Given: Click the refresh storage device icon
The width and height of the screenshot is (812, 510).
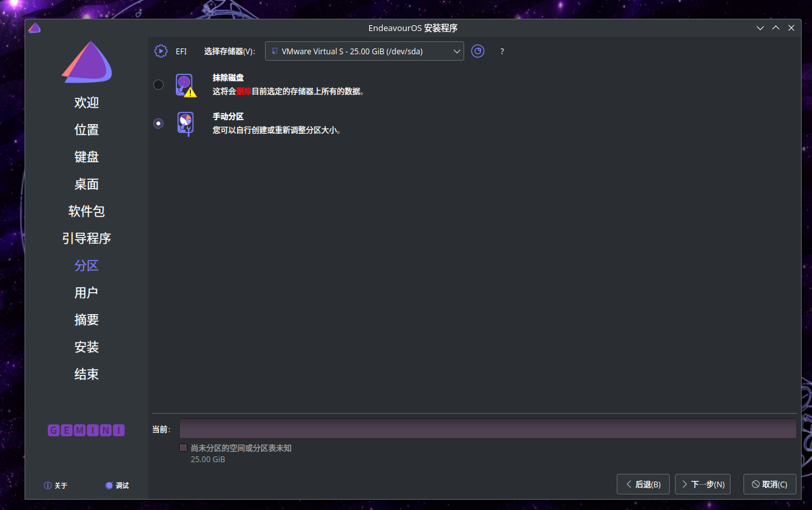Looking at the screenshot, I should point(478,51).
